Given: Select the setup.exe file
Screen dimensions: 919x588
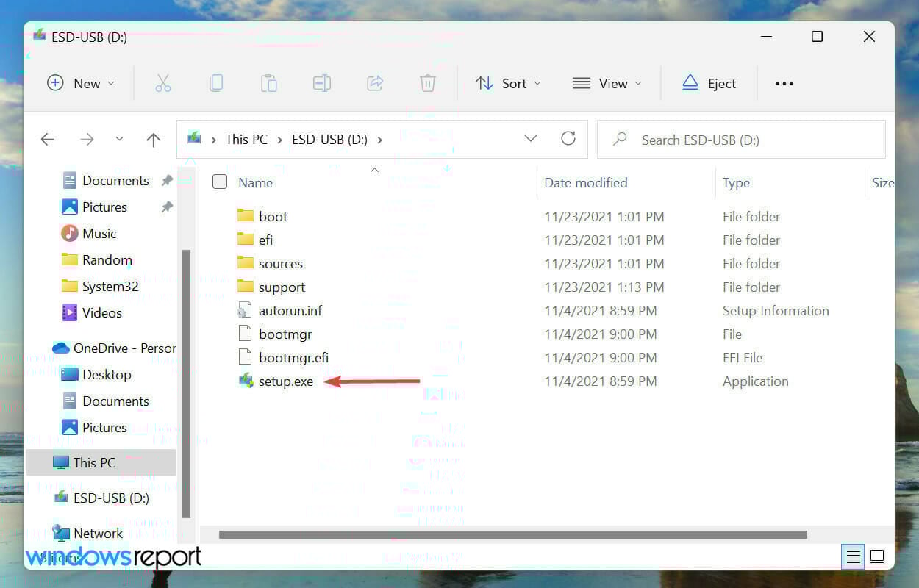Looking at the screenshot, I should 285,381.
